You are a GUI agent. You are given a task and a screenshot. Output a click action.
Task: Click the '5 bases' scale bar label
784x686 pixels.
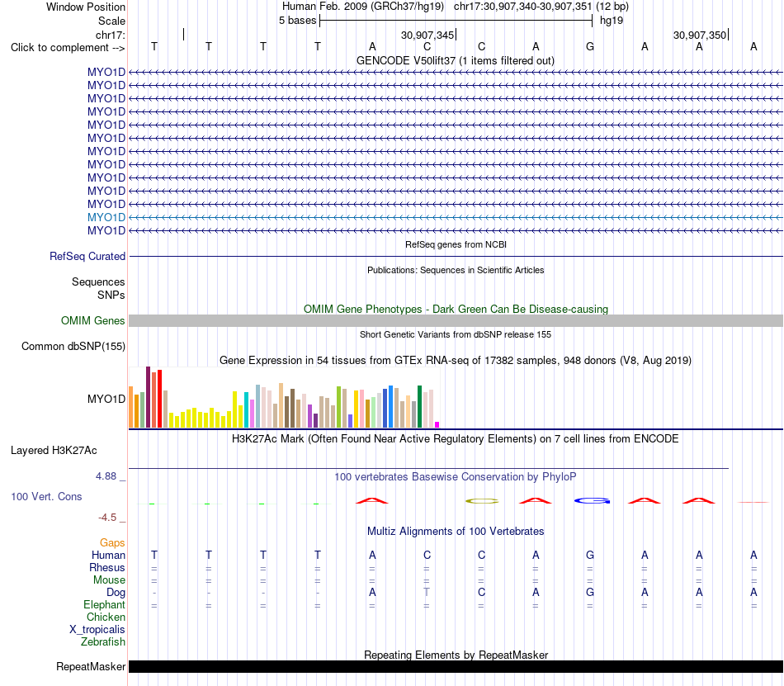297,21
